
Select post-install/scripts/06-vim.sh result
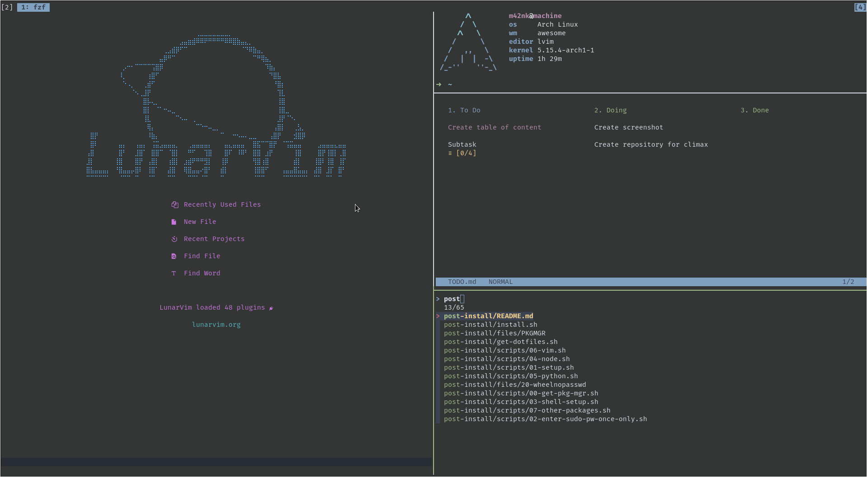point(504,351)
